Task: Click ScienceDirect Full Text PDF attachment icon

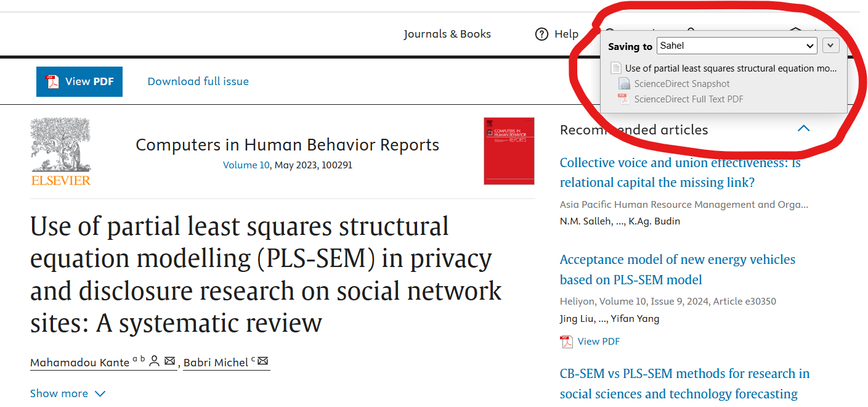Action: [624, 99]
